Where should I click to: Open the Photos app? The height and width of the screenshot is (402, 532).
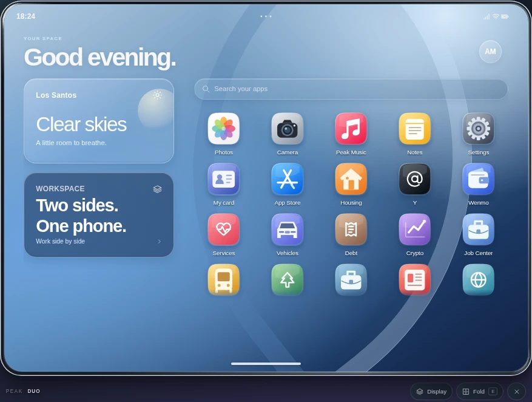(x=224, y=129)
